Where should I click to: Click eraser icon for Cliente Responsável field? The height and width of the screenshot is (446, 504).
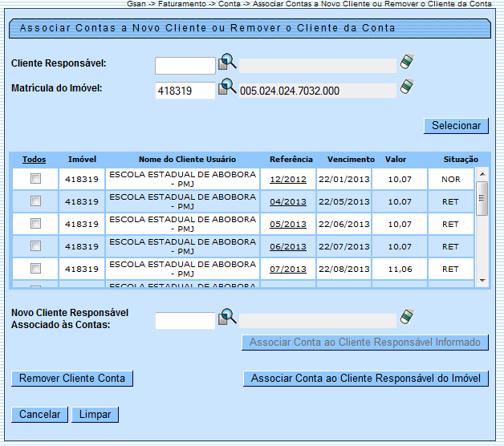pos(408,63)
